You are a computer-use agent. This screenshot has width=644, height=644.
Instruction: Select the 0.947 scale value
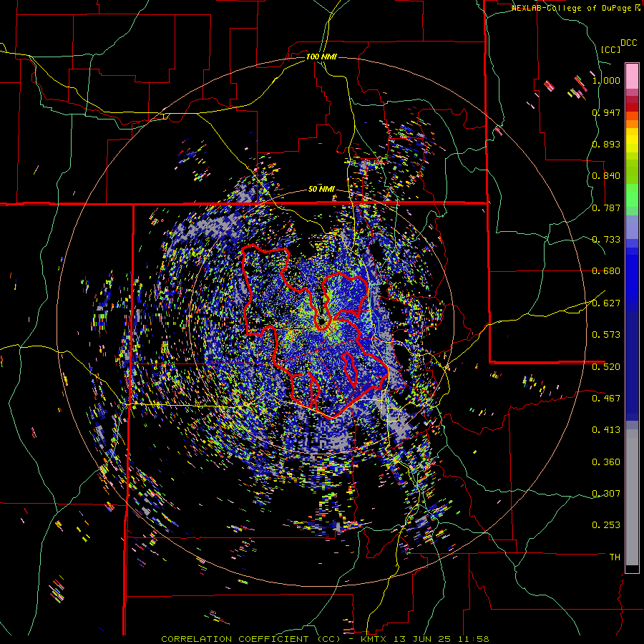click(606, 112)
